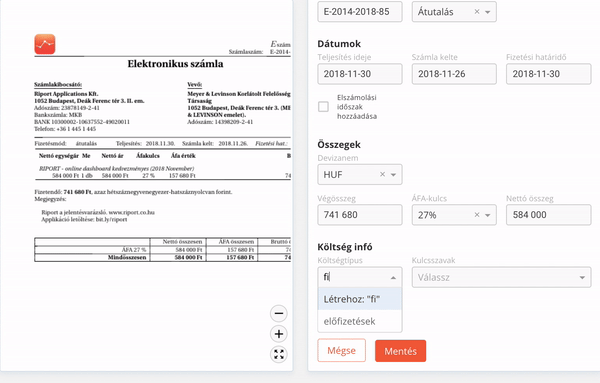Save with the Mentés button
Screen dimensions: 600x383
point(400,351)
